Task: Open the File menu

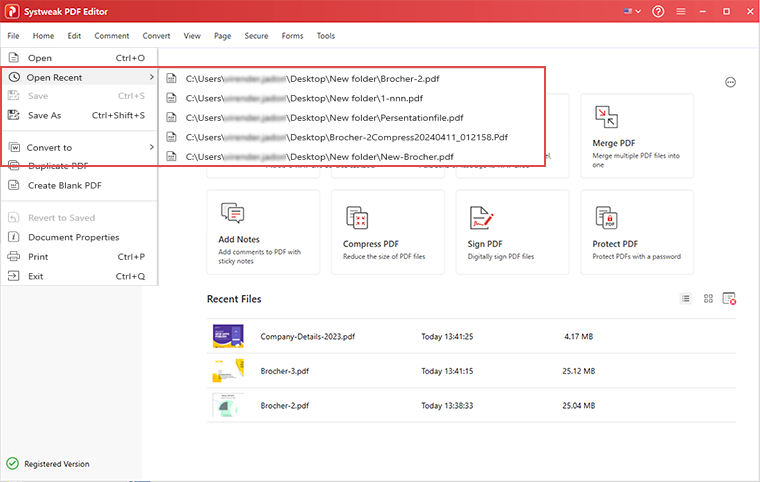Action: coord(13,36)
